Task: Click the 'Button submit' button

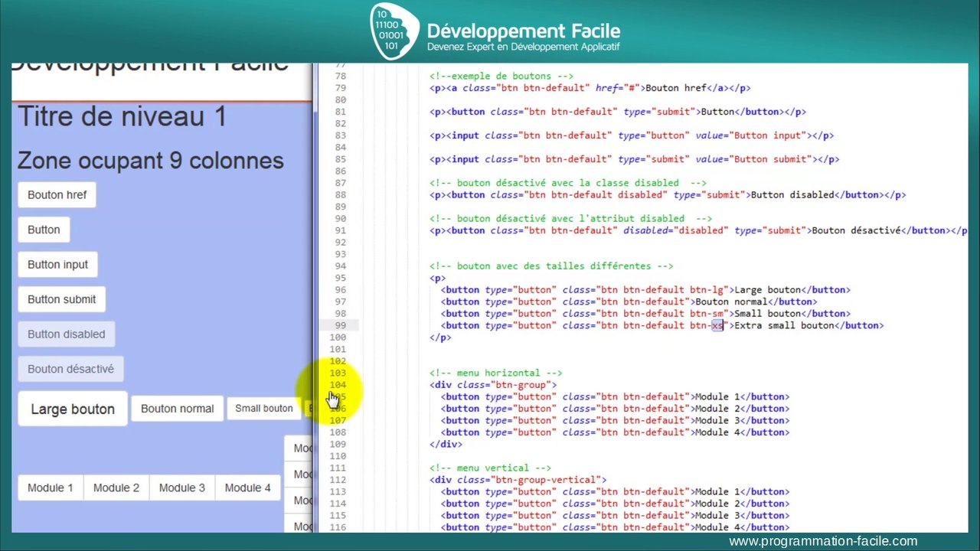Action: (62, 299)
